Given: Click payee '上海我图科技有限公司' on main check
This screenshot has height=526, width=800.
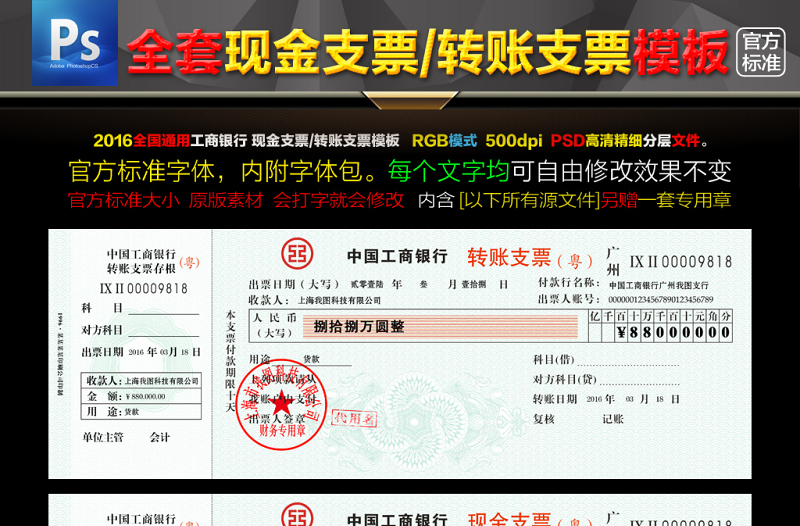Looking at the screenshot, I should coord(339,300).
